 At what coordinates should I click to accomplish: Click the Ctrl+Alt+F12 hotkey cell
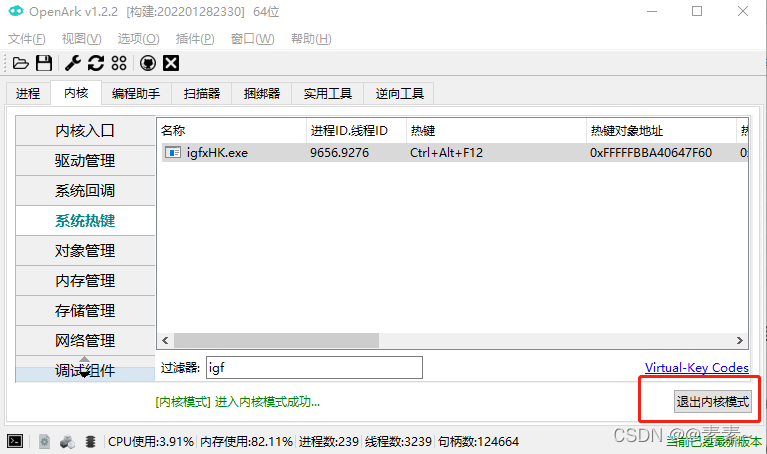(446, 153)
